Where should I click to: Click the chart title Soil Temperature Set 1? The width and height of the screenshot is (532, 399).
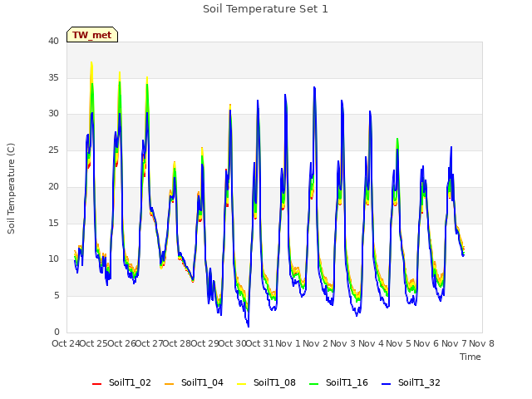[265, 9]
